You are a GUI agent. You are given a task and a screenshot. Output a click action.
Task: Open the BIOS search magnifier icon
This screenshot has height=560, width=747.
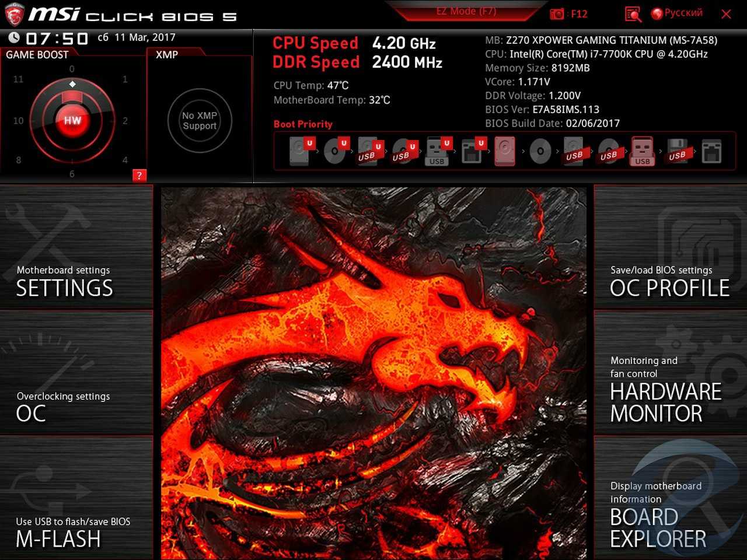point(633,14)
